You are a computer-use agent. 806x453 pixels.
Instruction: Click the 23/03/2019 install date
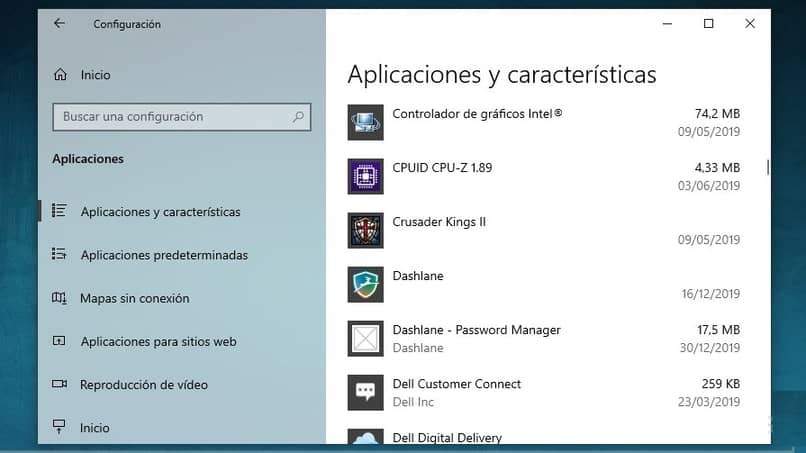pos(709,402)
